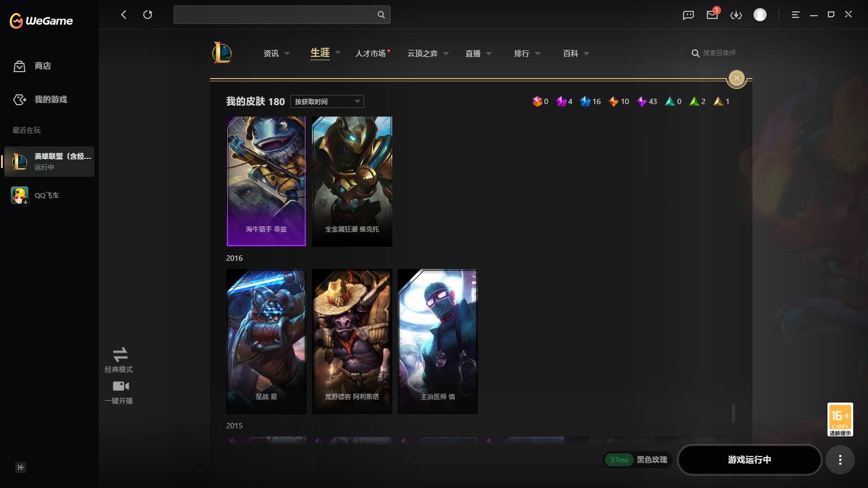This screenshot has height=488, width=868.
Task: Open the hamburger main menu
Action: click(x=795, y=15)
